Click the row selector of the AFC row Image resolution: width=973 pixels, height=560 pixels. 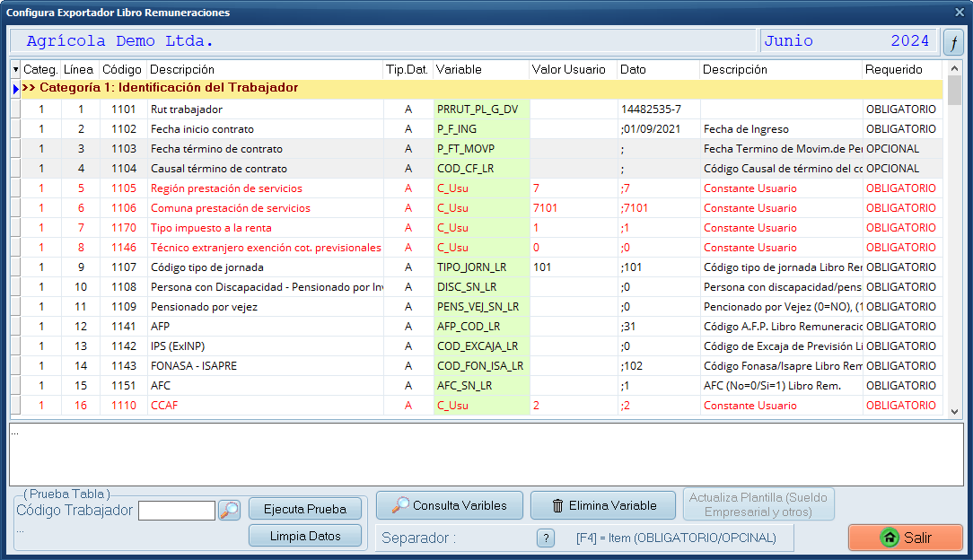(x=15, y=386)
